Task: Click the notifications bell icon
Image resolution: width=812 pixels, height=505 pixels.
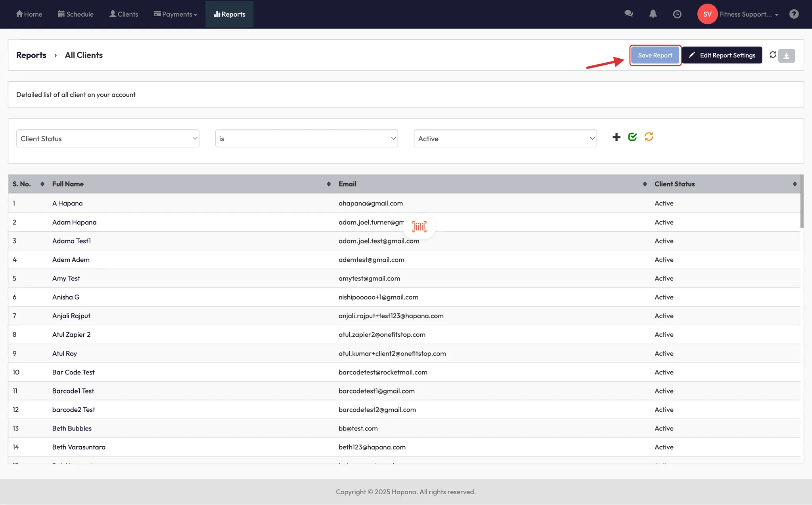Action: (653, 14)
